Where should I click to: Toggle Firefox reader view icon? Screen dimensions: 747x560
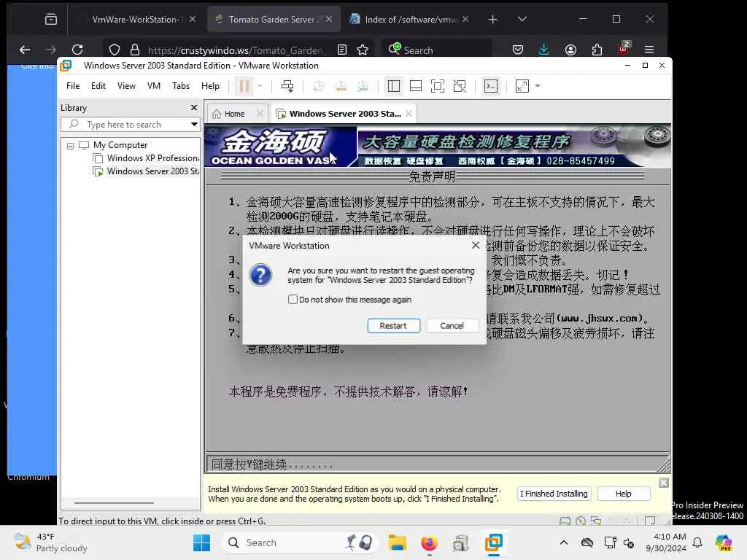point(342,50)
